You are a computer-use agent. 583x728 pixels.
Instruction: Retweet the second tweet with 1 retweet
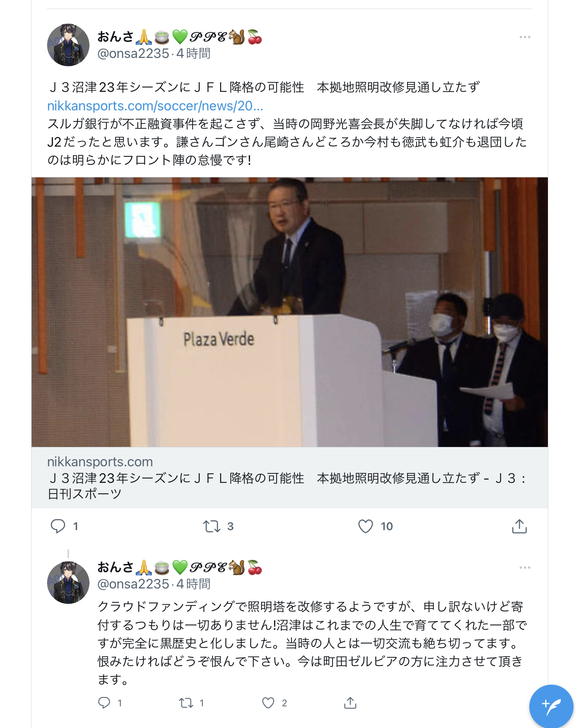tap(186, 703)
